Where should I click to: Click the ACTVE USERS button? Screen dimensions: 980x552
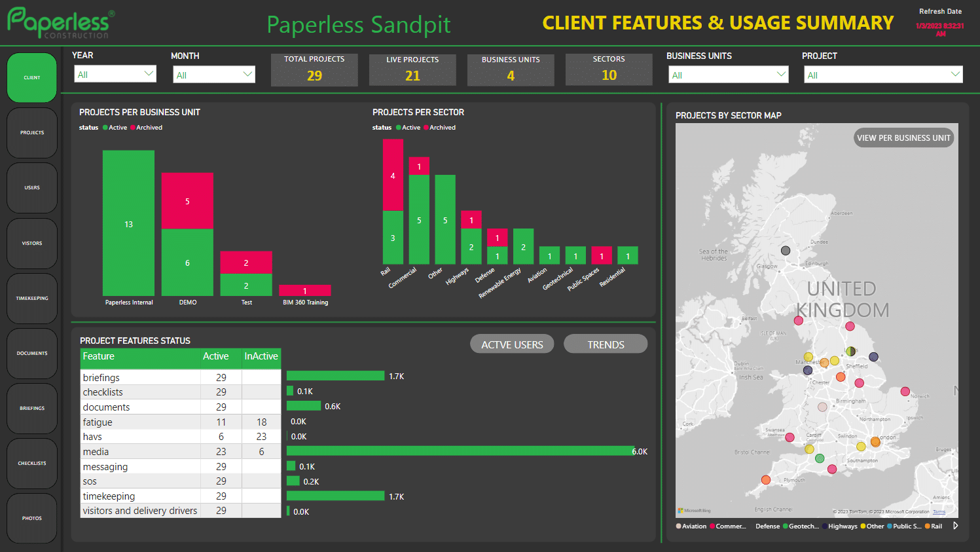pyautogui.click(x=512, y=344)
